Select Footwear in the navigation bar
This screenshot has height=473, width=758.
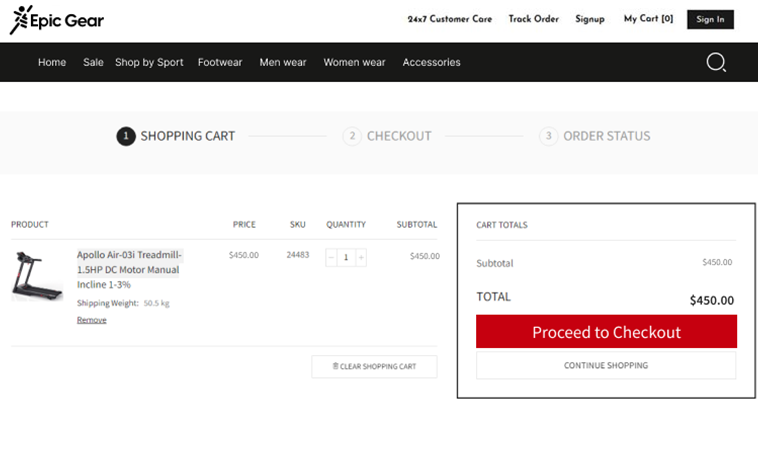[220, 62]
